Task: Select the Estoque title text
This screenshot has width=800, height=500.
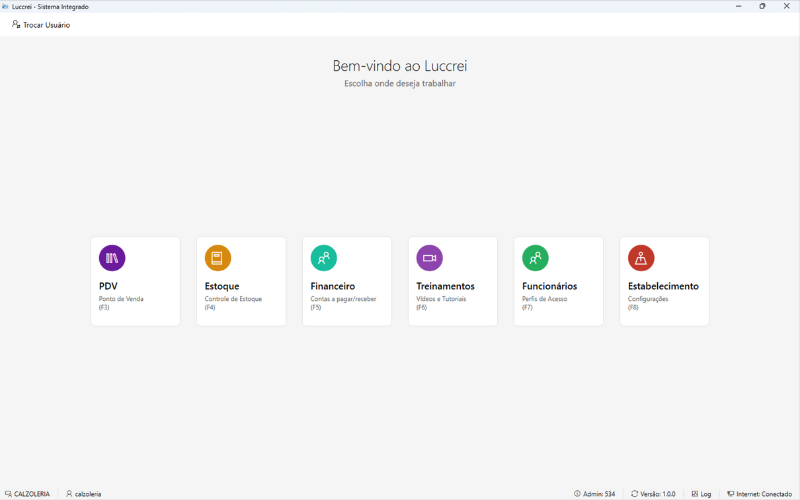Action: pos(222,286)
